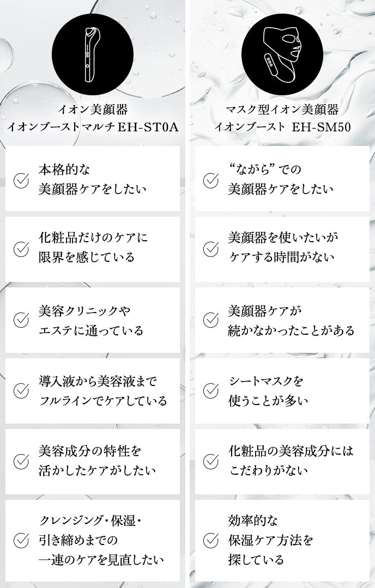Viewport: 375px width, 588px height.
Task: Check the 美容成分の特性を活かしたケア circle checkmark
Action: 21,461
